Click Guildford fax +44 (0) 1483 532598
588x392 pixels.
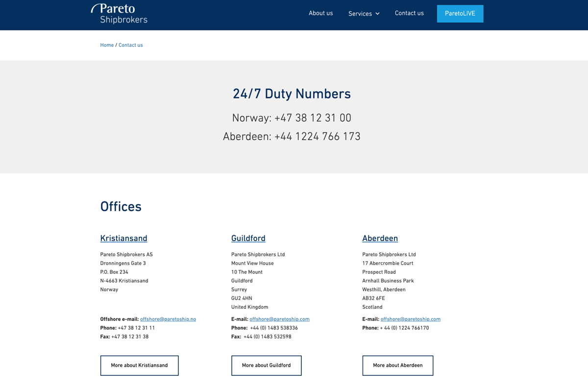click(268, 337)
